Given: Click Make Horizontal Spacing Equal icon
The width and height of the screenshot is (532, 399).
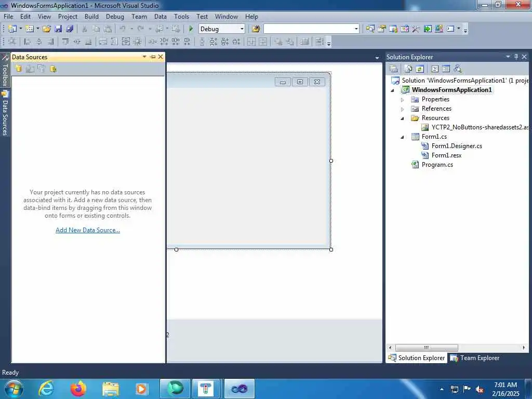Looking at the screenshot, I should (x=152, y=42).
